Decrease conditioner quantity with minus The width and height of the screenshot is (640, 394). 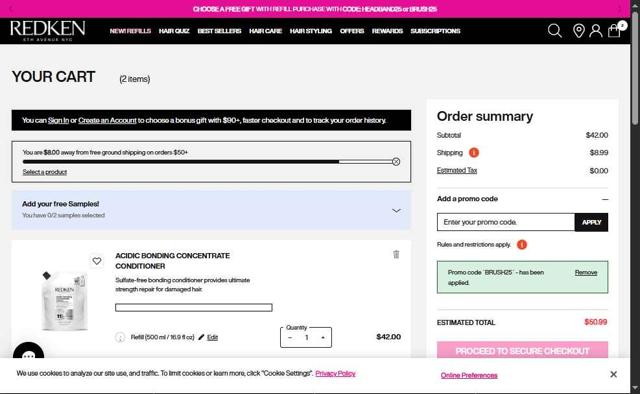coord(290,338)
